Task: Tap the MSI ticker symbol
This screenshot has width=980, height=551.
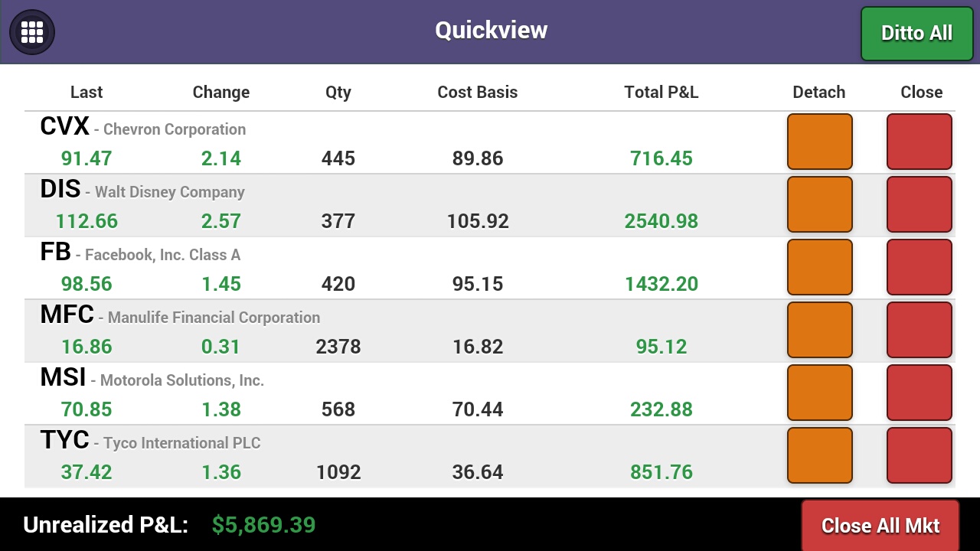Action: click(63, 377)
